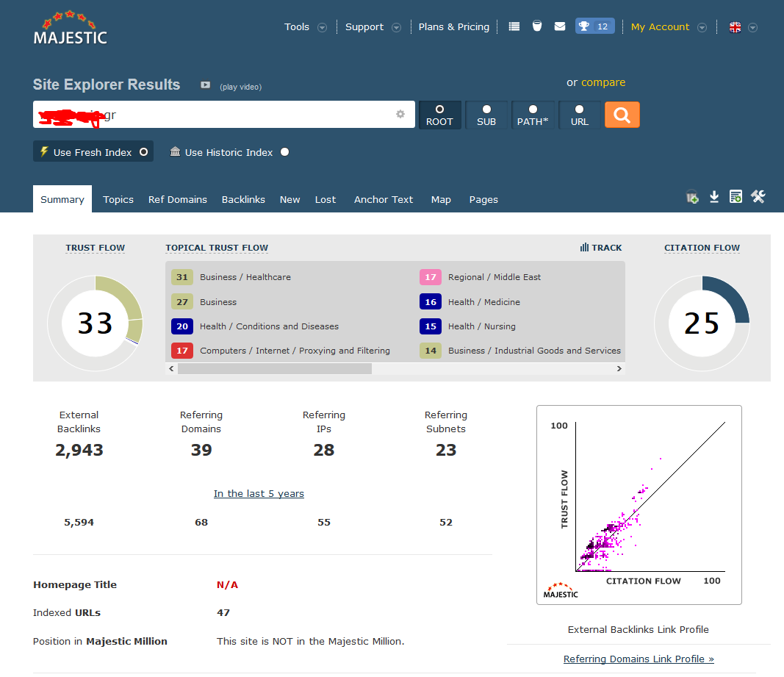Enable Use Fresh Index radio
This screenshot has width=784, height=677.
point(143,152)
